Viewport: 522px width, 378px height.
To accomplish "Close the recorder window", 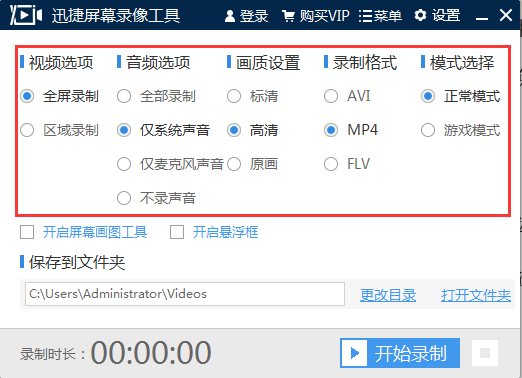I will [506, 15].
